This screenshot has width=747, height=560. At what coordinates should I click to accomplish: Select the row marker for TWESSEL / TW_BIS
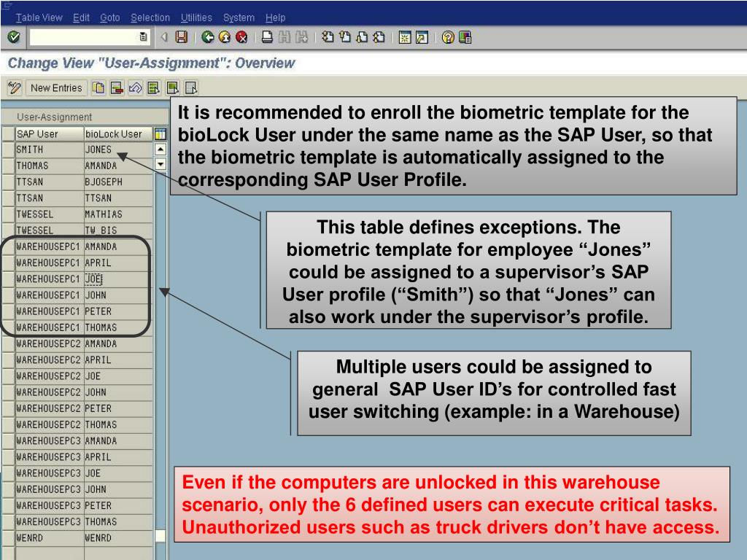8,230
